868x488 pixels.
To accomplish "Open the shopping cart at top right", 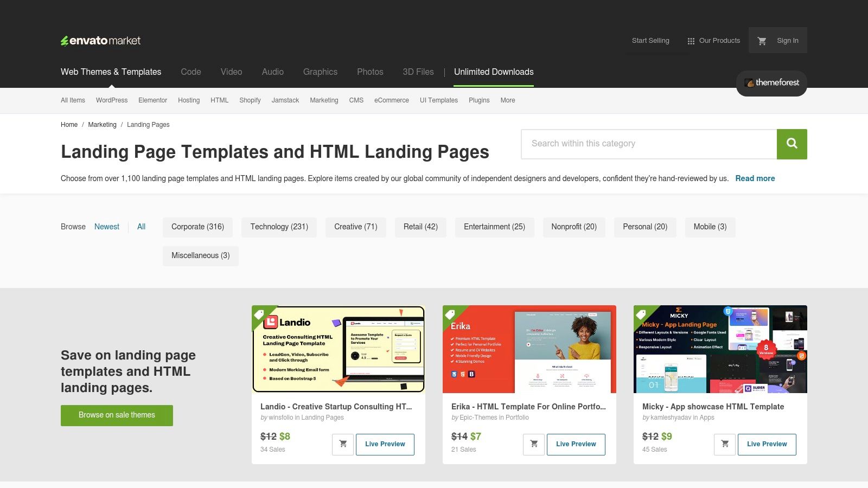I will coord(762,40).
